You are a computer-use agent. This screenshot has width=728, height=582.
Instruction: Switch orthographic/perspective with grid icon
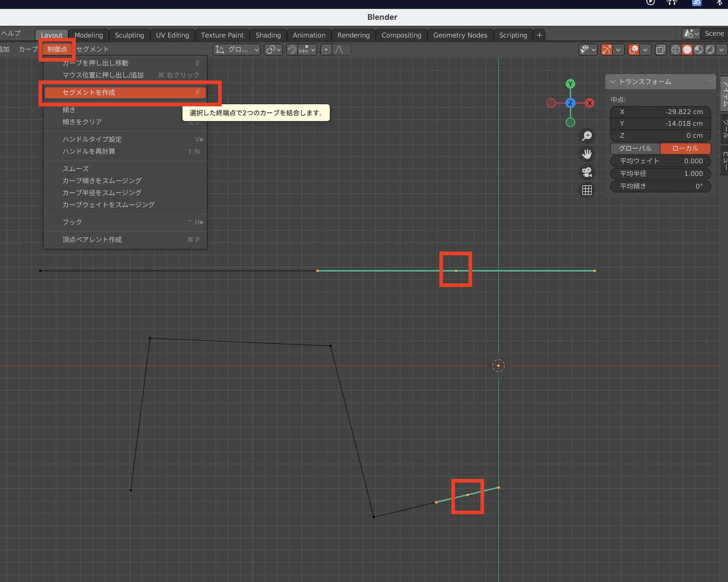[587, 190]
